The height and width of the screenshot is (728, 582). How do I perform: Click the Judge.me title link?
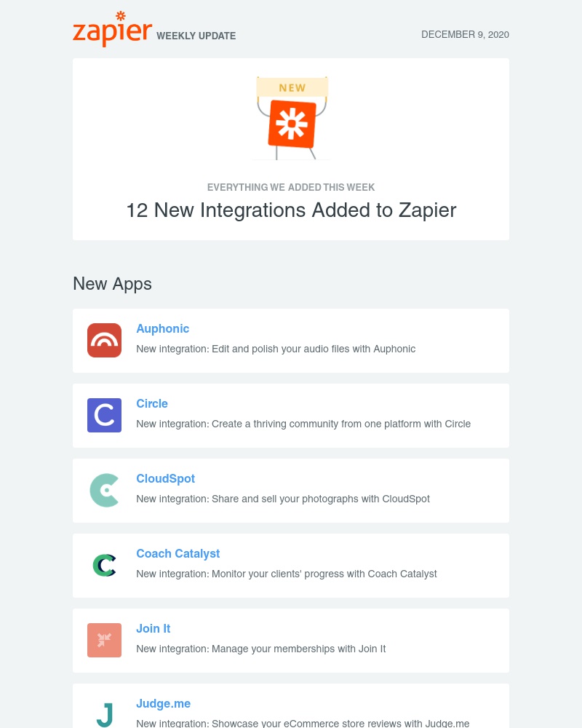(164, 703)
